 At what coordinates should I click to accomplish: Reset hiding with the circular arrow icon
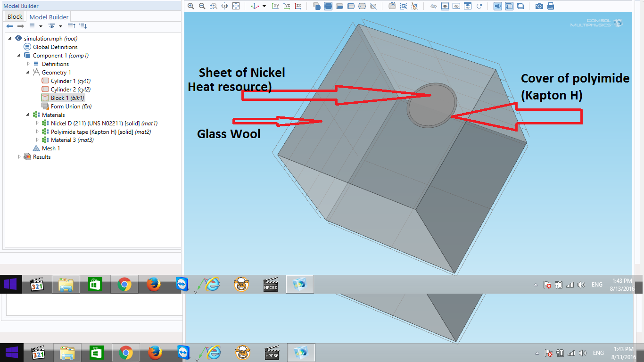pyautogui.click(x=479, y=6)
